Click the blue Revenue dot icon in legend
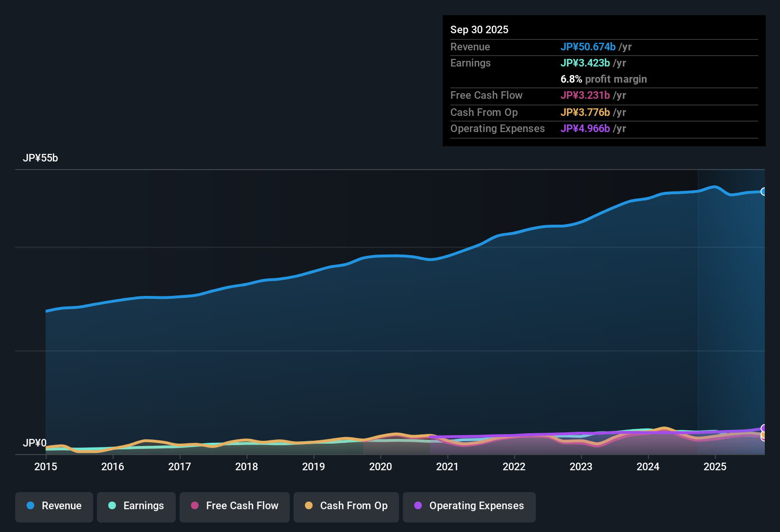 (30, 506)
